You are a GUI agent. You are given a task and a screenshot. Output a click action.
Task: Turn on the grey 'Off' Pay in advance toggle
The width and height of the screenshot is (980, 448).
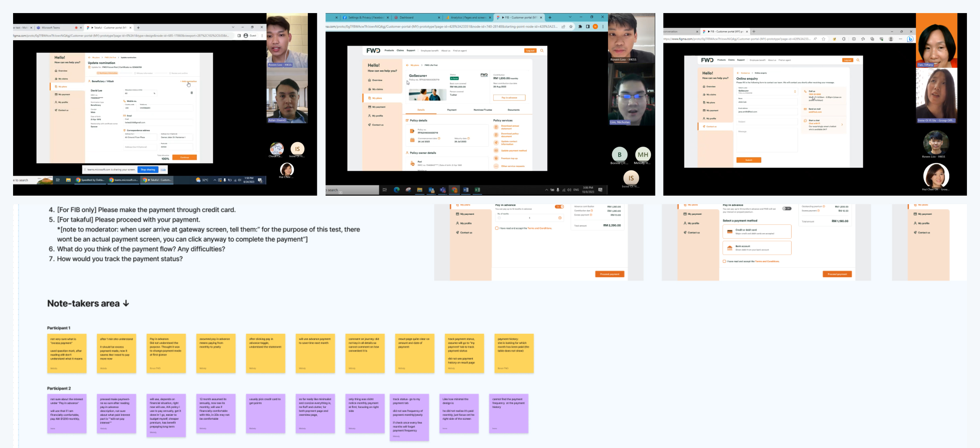click(786, 208)
